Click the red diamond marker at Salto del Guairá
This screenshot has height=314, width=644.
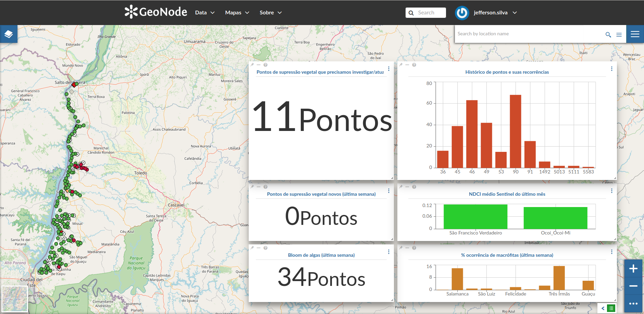[74, 85]
